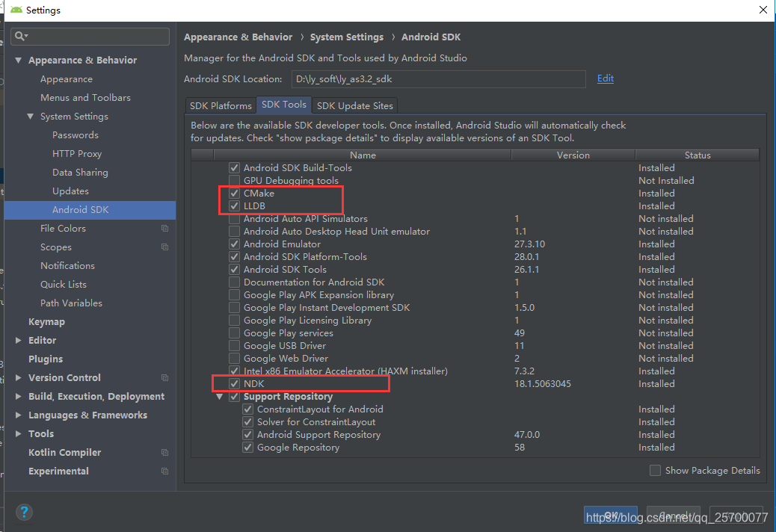Viewport: 776px width, 532px height.
Task: Toggle the CMake checkbox
Action: click(x=235, y=194)
